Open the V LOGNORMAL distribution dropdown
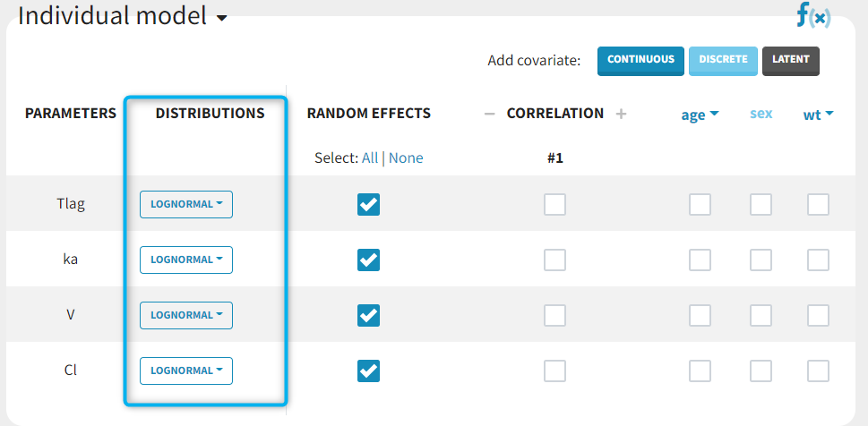Screen dimensions: 868x426 [x=186, y=315]
